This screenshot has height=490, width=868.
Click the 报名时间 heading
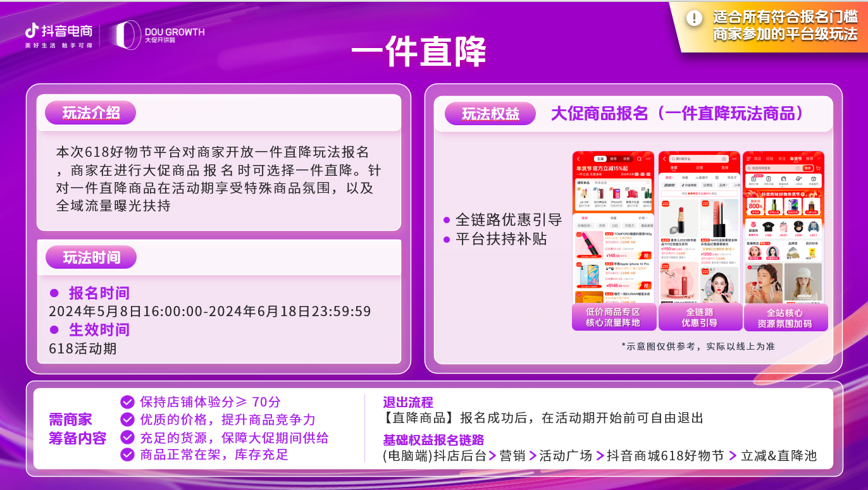tap(99, 293)
